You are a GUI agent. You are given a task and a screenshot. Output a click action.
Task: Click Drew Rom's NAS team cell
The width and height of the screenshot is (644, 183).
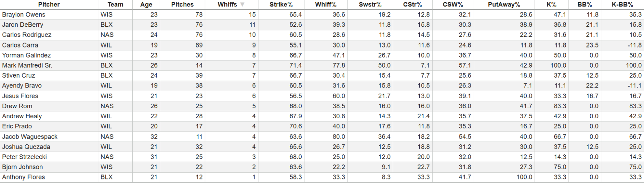(x=107, y=106)
